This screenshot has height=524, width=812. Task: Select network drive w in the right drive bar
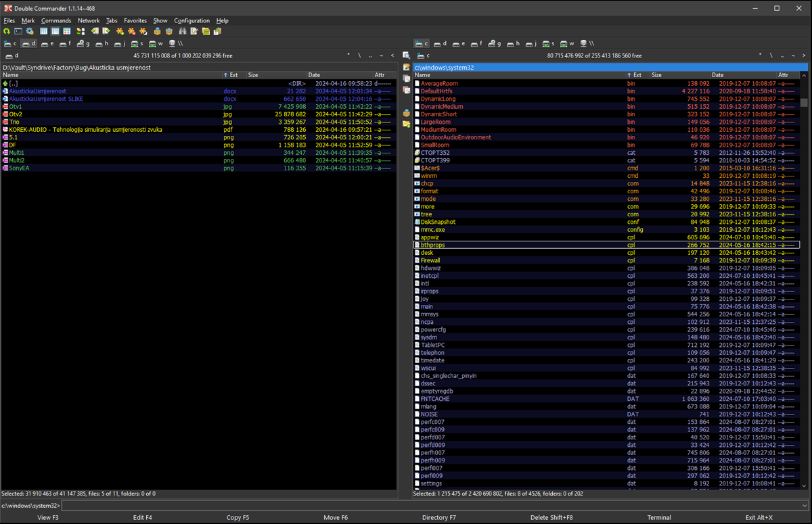pyautogui.click(x=566, y=43)
